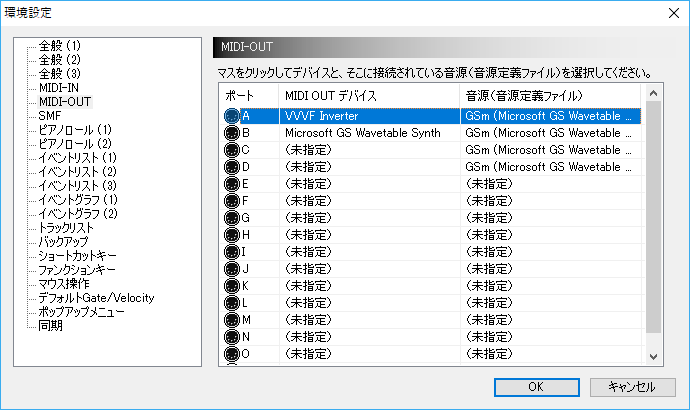
Task: Click the port list vertical scrollbar thumb
Action: [653, 217]
